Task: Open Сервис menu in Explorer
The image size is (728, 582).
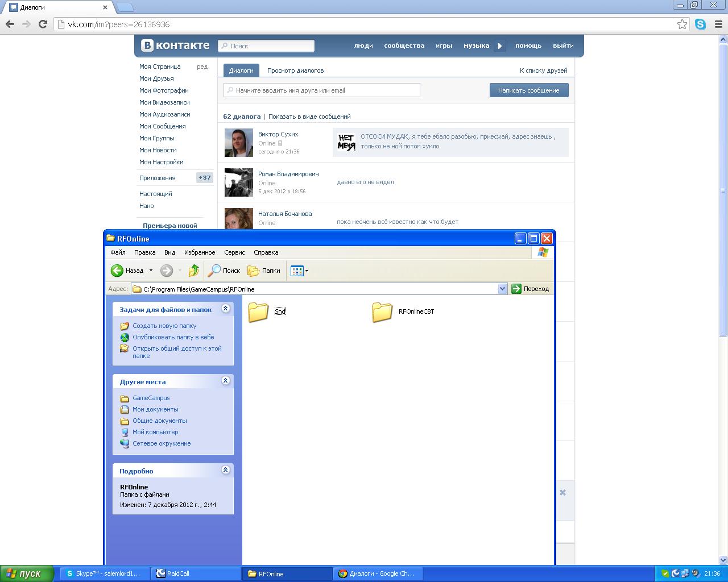Action: click(234, 252)
